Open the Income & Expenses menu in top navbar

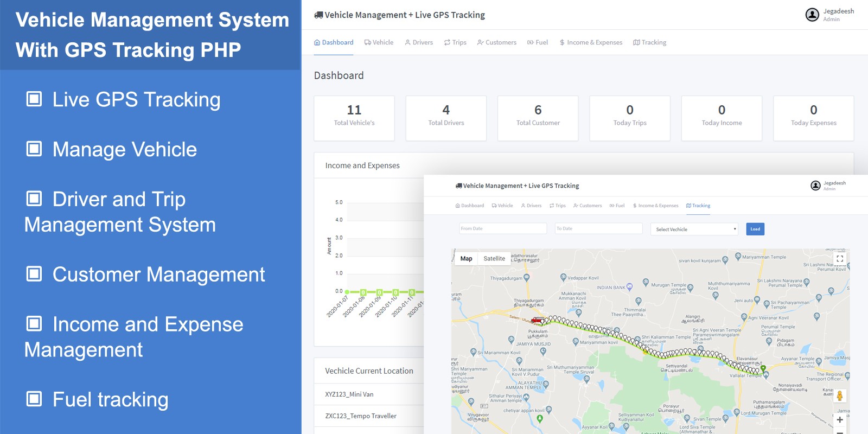[591, 42]
